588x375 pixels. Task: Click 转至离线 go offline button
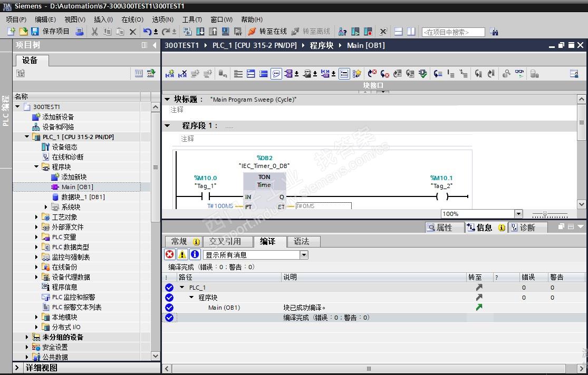(x=311, y=32)
